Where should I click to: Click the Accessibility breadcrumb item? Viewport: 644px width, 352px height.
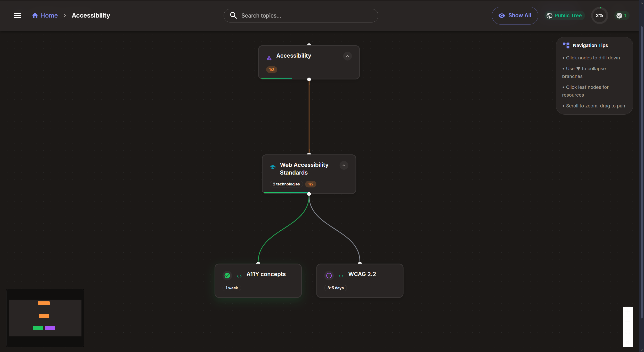coord(91,15)
